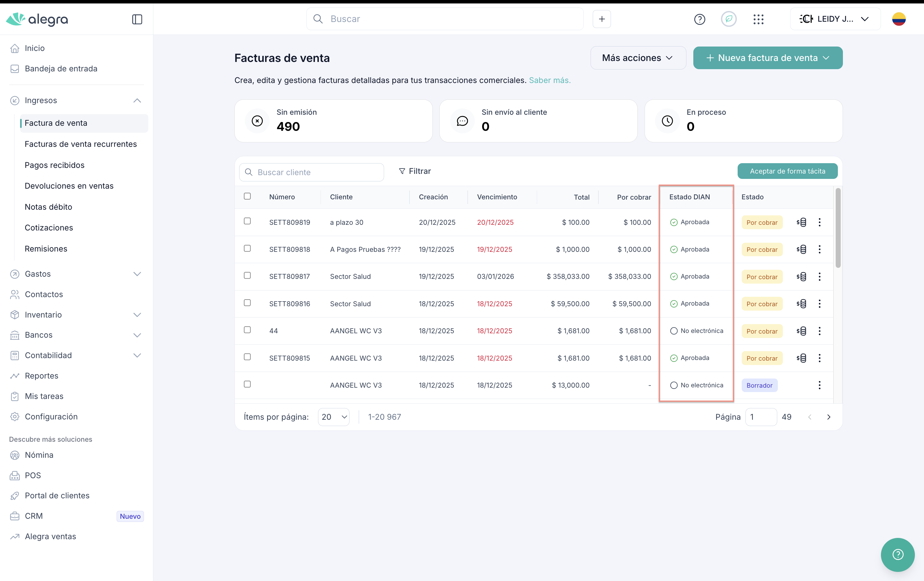Click the floating help button at bottom right

pos(897,554)
